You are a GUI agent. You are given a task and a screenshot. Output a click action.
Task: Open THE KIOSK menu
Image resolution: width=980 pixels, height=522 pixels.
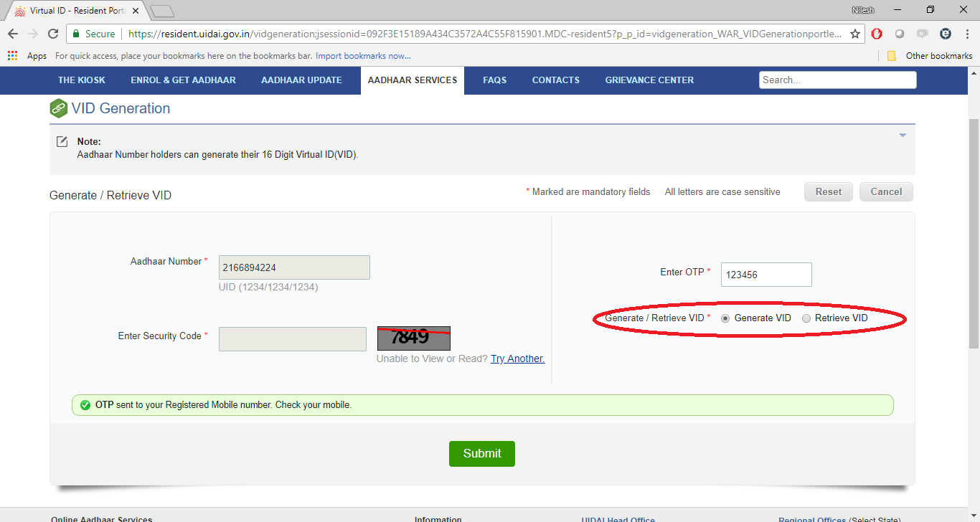[81, 80]
